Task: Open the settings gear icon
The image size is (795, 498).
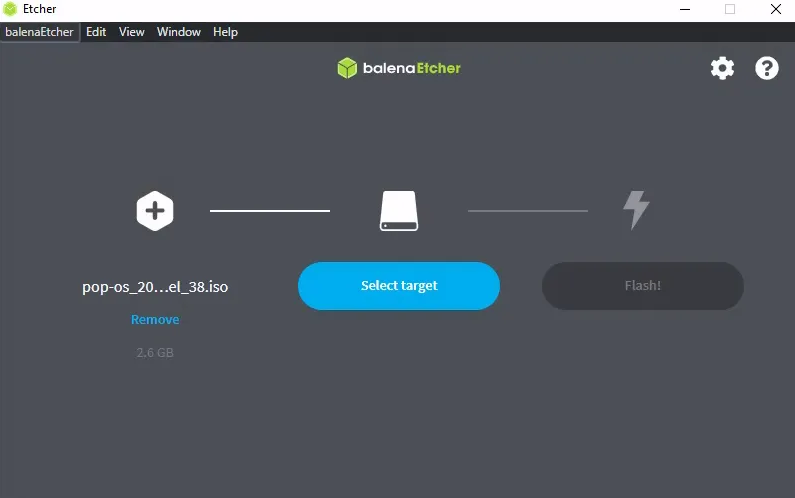Action: pyautogui.click(x=722, y=68)
